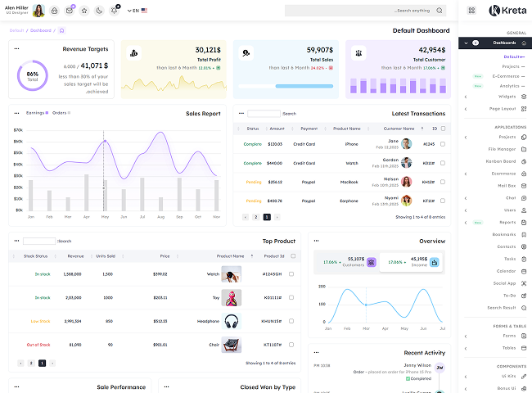Open File Manager from the sidebar
Viewport: 532px width, 393px height.
(502, 149)
